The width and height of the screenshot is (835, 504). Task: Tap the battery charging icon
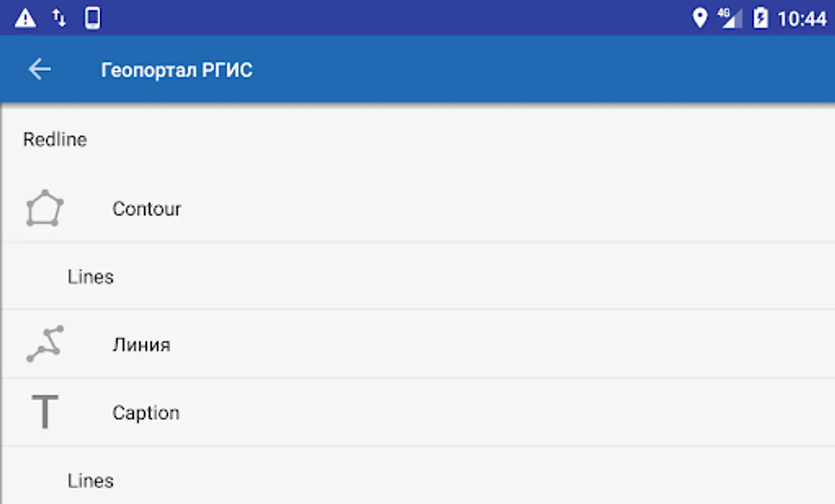pos(760,18)
